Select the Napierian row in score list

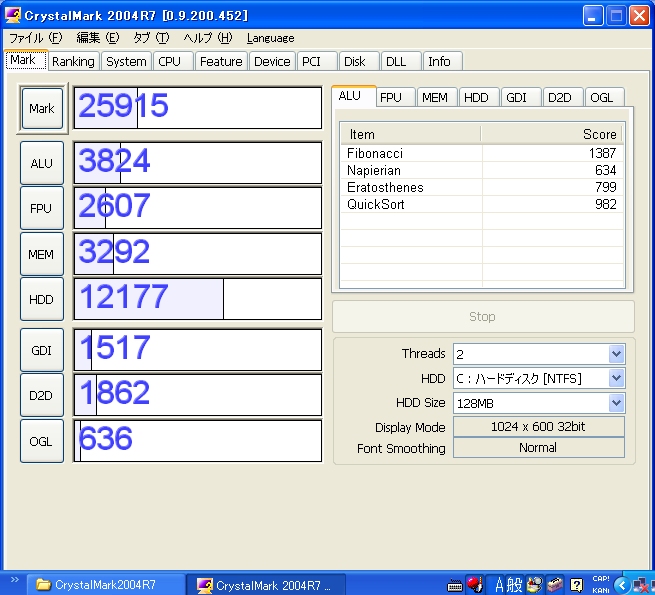(482, 170)
